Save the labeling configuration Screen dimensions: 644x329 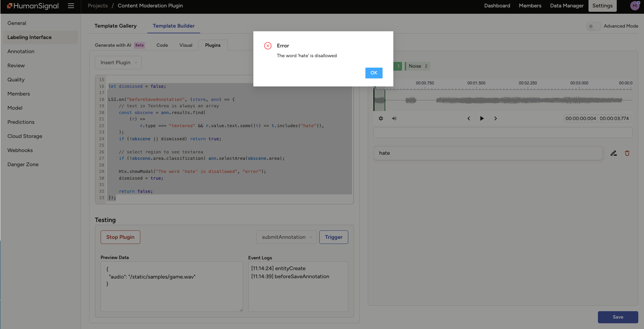pos(618,317)
